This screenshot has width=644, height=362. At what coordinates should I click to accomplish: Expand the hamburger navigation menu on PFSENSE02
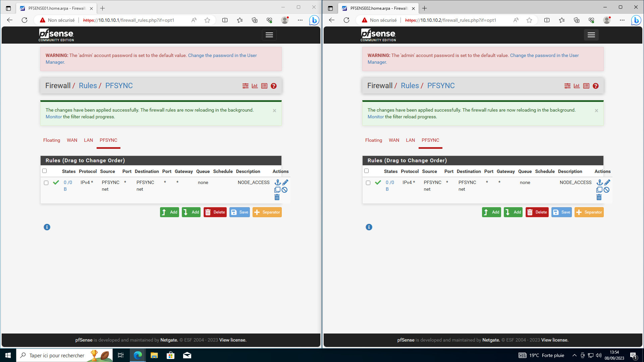591,35
